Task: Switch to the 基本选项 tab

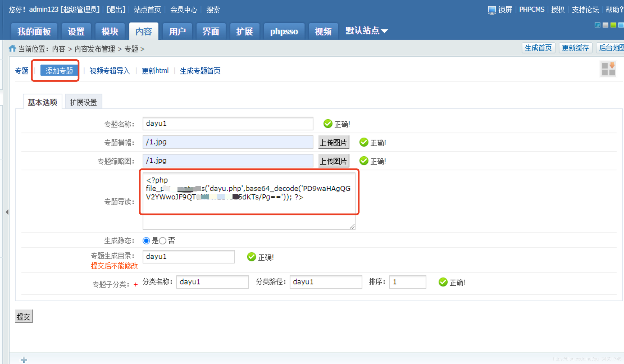Action: [x=42, y=102]
